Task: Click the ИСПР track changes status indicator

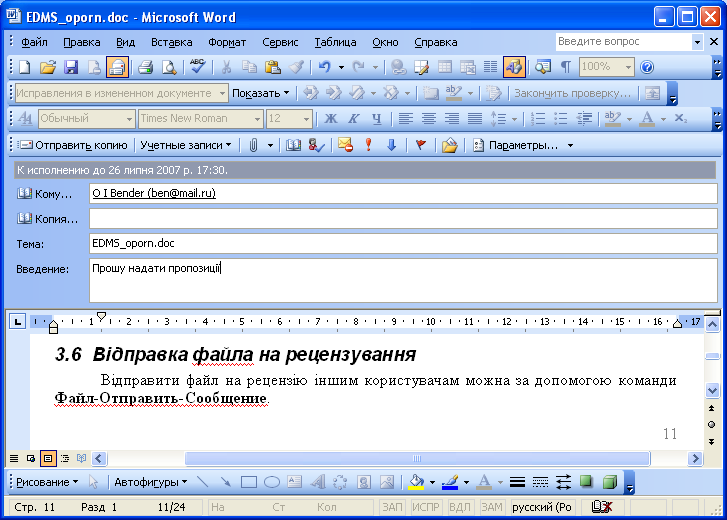Action: tap(426, 507)
